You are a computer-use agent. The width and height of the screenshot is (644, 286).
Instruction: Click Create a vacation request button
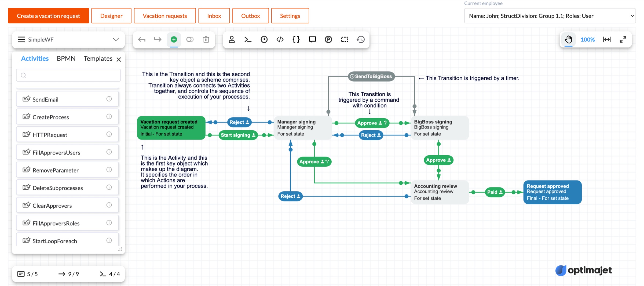[49, 16]
